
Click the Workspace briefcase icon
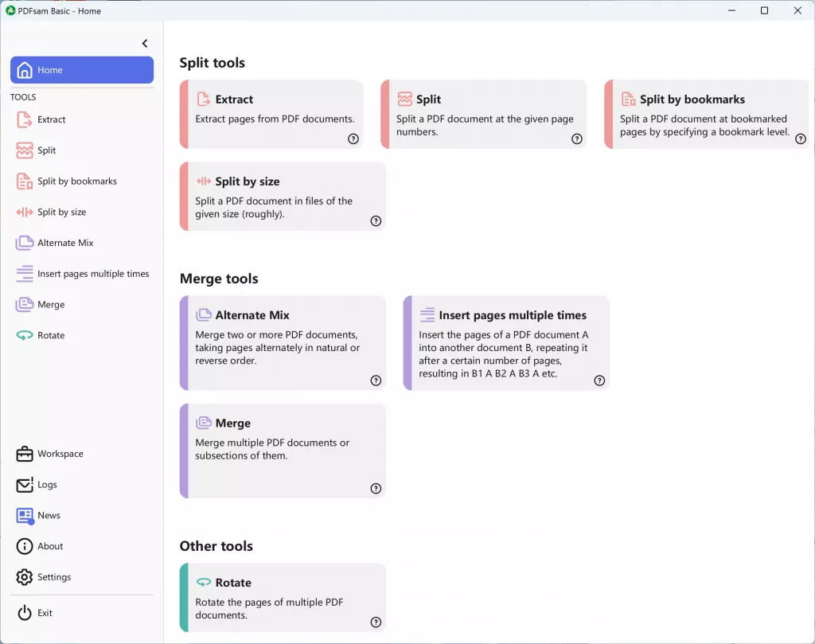(24, 454)
